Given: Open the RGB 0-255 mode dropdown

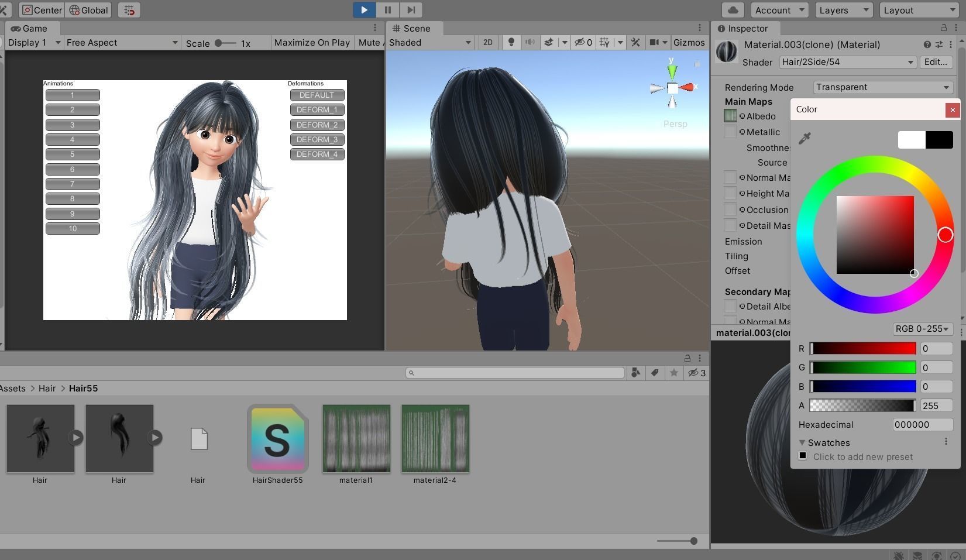Looking at the screenshot, I should coord(922,329).
